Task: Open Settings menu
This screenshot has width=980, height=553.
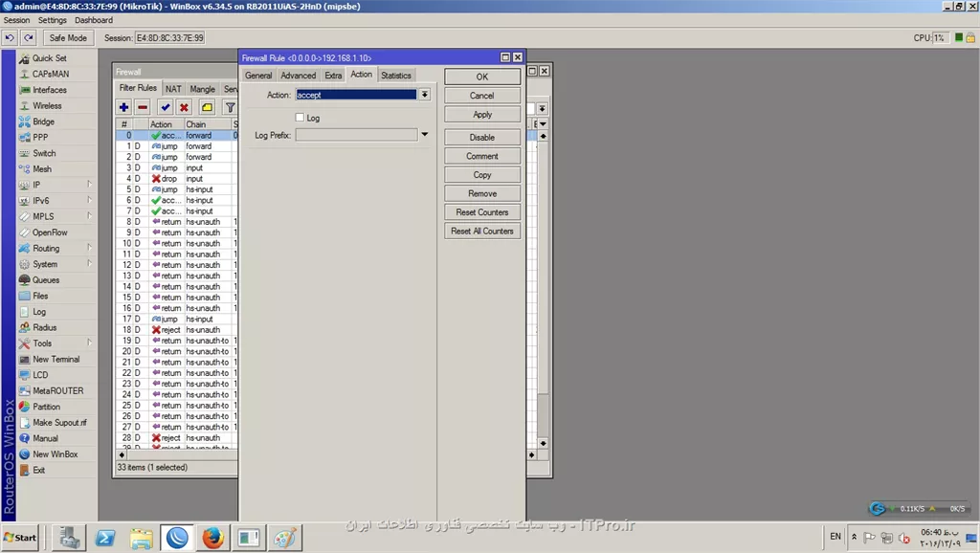Action: point(53,20)
